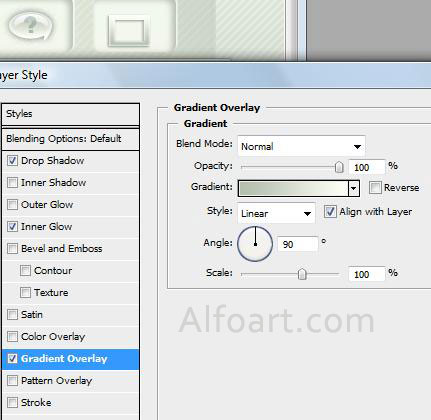Viewport: 431px width, 420px height.
Task: Click the Angle dial control
Action: click(255, 244)
